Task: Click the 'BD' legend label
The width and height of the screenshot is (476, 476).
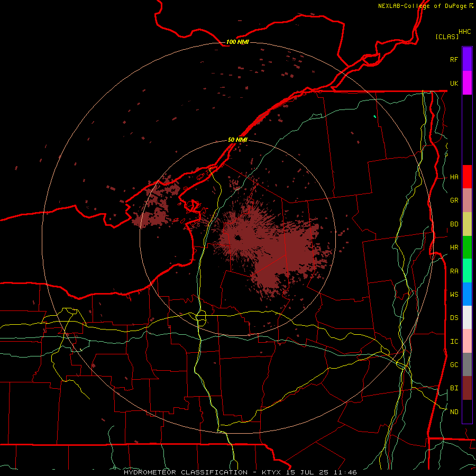Action: (x=454, y=224)
